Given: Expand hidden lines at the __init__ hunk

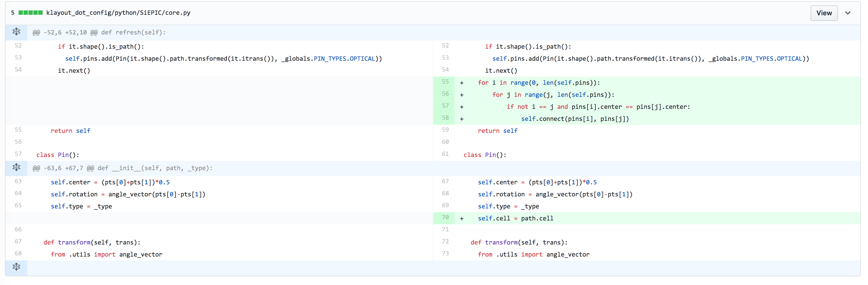Looking at the screenshot, I should tap(16, 167).
